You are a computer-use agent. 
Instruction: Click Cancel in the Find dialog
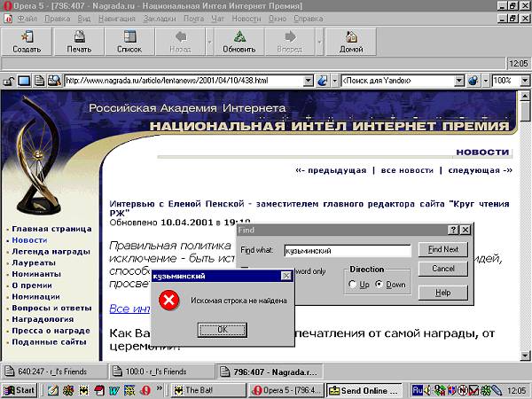443,269
